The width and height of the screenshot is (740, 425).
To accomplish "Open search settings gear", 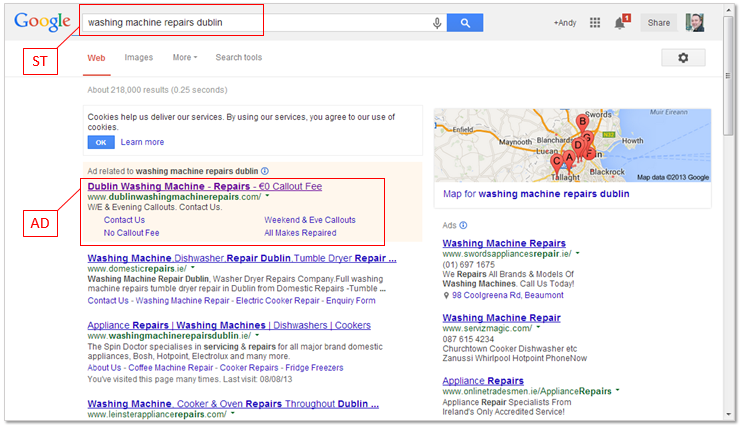I will tap(683, 58).
